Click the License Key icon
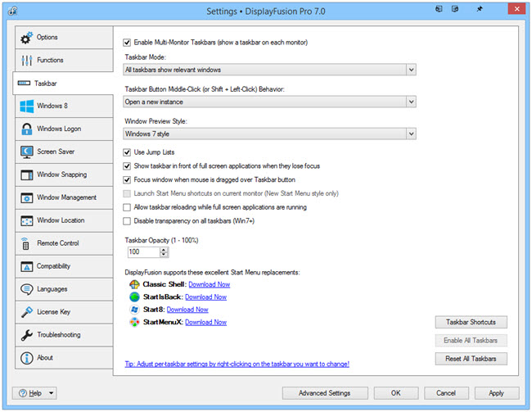Image resolution: width=532 pixels, height=412 pixels. tap(27, 312)
